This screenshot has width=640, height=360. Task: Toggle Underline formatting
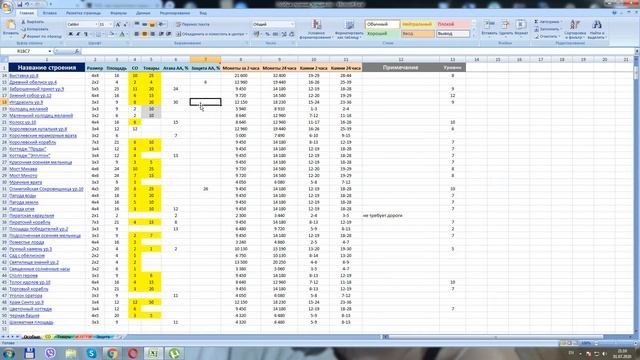point(85,34)
